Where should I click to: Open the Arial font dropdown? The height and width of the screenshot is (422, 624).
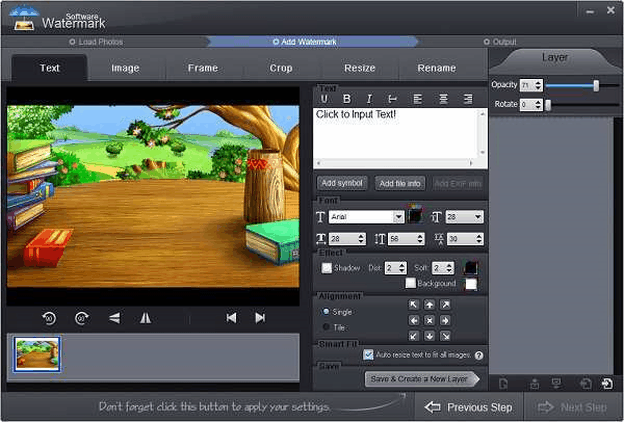pos(397,217)
